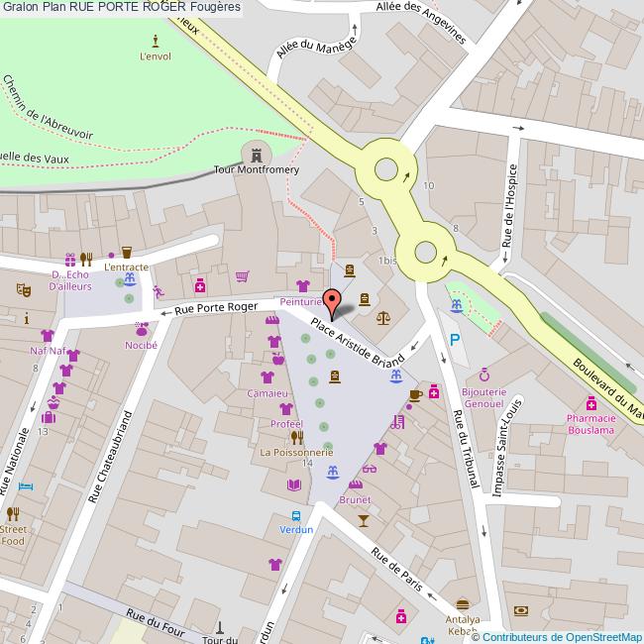Click the blue parking P icon
Screen dimensions: 644x644
coord(455,340)
